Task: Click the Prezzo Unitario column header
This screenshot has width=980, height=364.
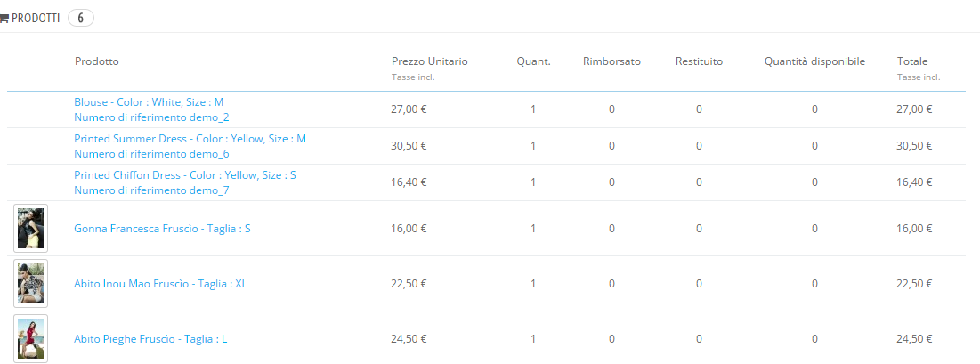Action: [429, 61]
